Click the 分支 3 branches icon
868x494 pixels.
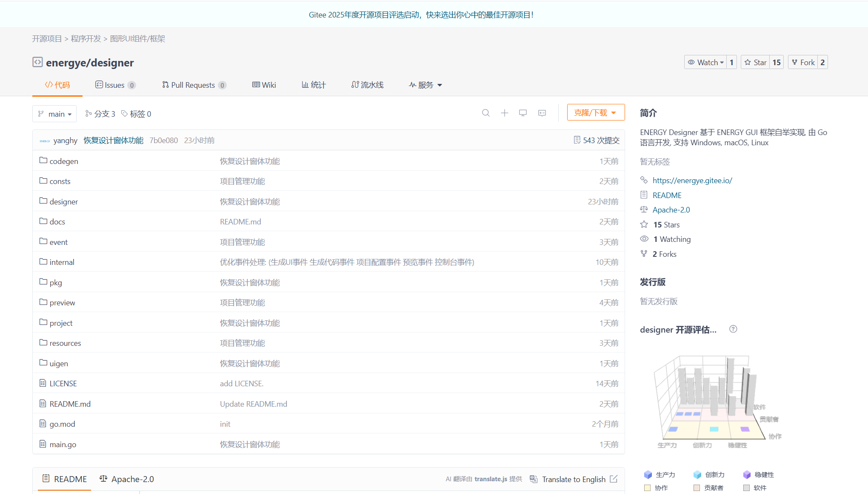[89, 114]
